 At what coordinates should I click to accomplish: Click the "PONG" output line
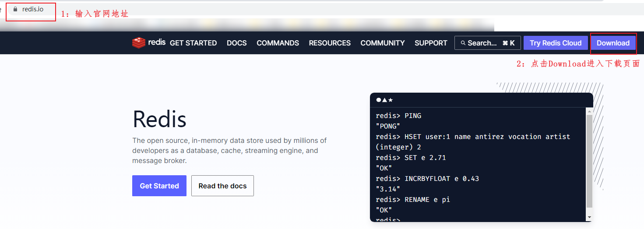388,126
